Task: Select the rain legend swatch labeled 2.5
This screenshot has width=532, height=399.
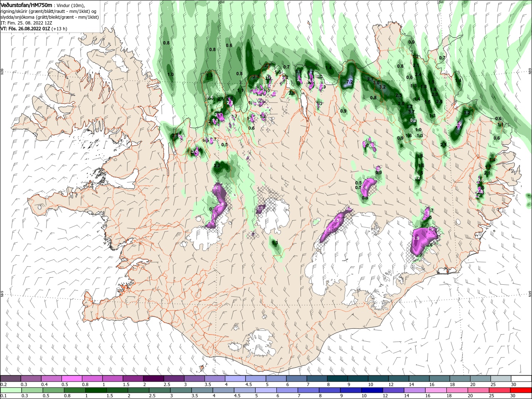Action: click(x=160, y=390)
